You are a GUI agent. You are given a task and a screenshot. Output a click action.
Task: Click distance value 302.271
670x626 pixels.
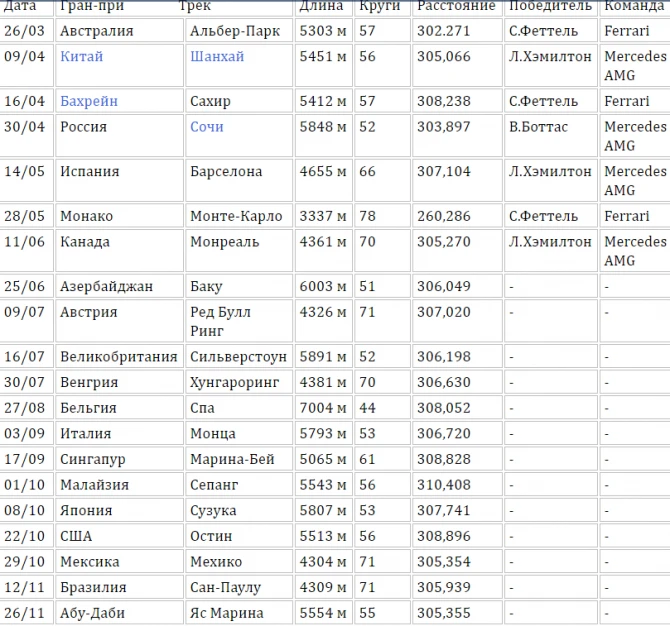click(444, 31)
